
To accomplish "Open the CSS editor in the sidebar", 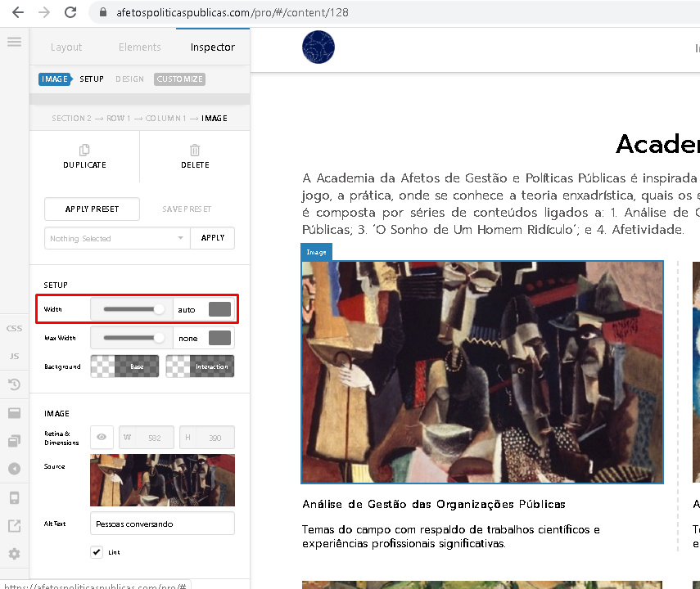I will tap(14, 328).
